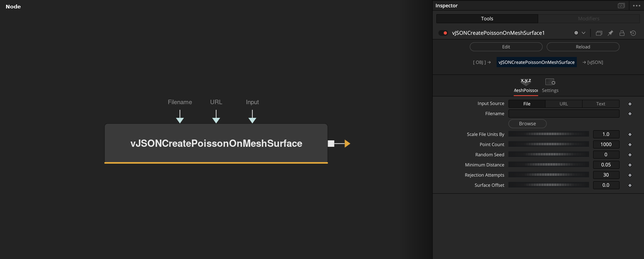Toggle keyframe diamond for Minimum Distance
644x259 pixels.
pos(630,165)
